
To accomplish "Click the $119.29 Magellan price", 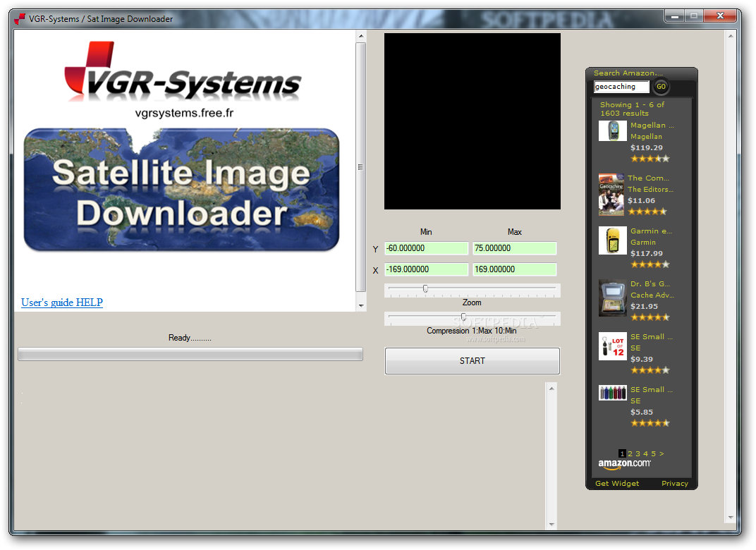I will click(647, 147).
